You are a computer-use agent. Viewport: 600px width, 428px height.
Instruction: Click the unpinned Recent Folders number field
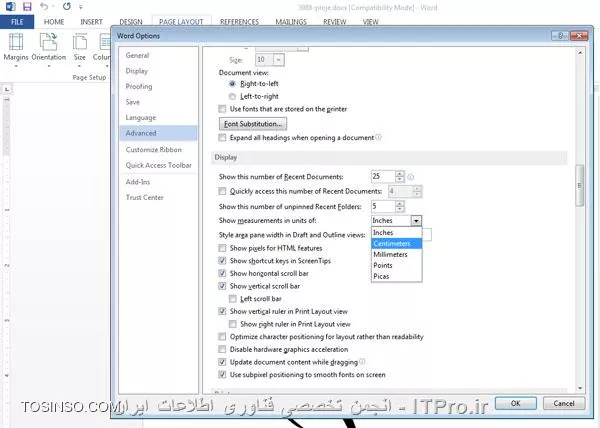(x=383, y=207)
